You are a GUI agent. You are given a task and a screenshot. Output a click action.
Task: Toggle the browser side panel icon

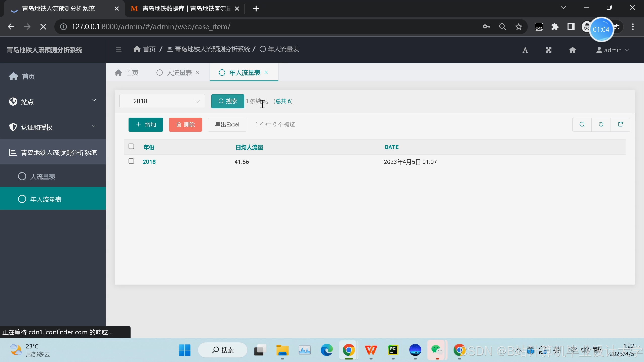(x=571, y=27)
